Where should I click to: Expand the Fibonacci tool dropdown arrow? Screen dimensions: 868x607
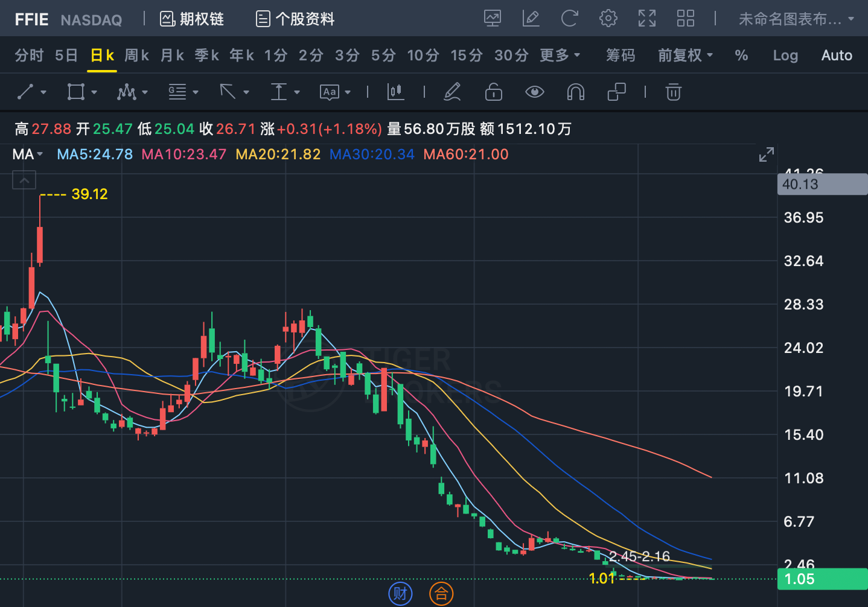(x=196, y=92)
